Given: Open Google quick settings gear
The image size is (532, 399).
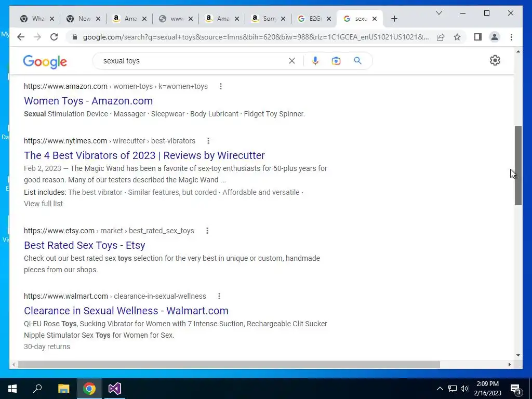Looking at the screenshot, I should 495,60.
